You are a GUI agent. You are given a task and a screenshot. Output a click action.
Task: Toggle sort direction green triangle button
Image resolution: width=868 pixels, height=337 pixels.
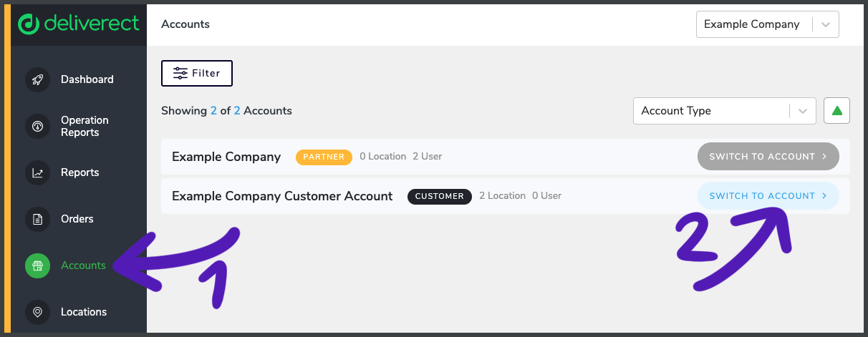(x=836, y=111)
